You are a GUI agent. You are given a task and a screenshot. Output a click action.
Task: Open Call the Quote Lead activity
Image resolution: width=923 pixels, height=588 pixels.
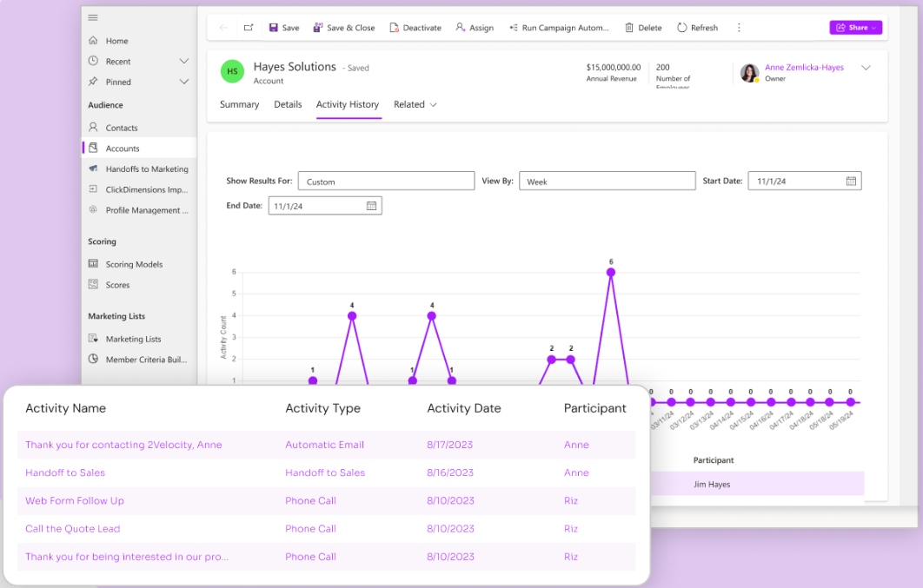point(72,529)
